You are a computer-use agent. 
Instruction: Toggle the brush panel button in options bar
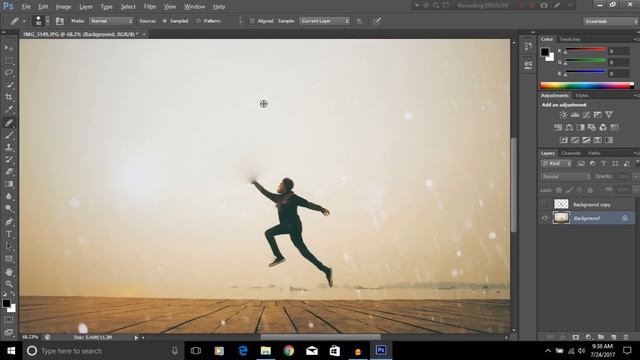[x=60, y=21]
